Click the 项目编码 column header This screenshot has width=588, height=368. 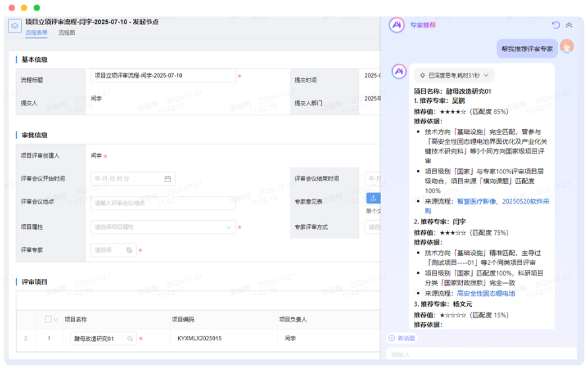pyautogui.click(x=183, y=319)
